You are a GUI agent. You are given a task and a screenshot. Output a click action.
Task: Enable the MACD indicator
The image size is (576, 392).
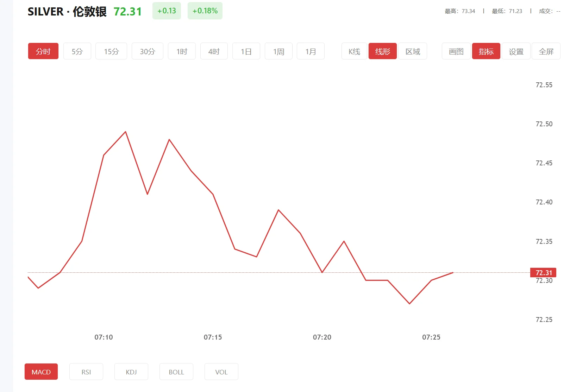pyautogui.click(x=41, y=372)
